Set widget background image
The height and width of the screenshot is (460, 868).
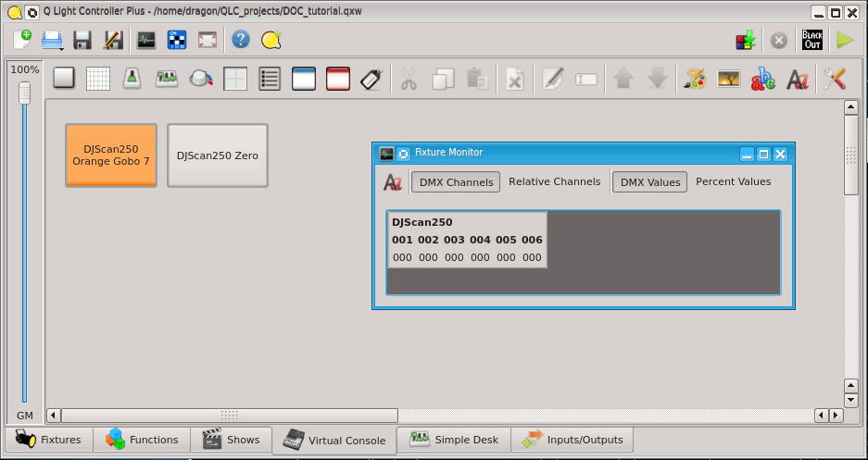point(729,79)
